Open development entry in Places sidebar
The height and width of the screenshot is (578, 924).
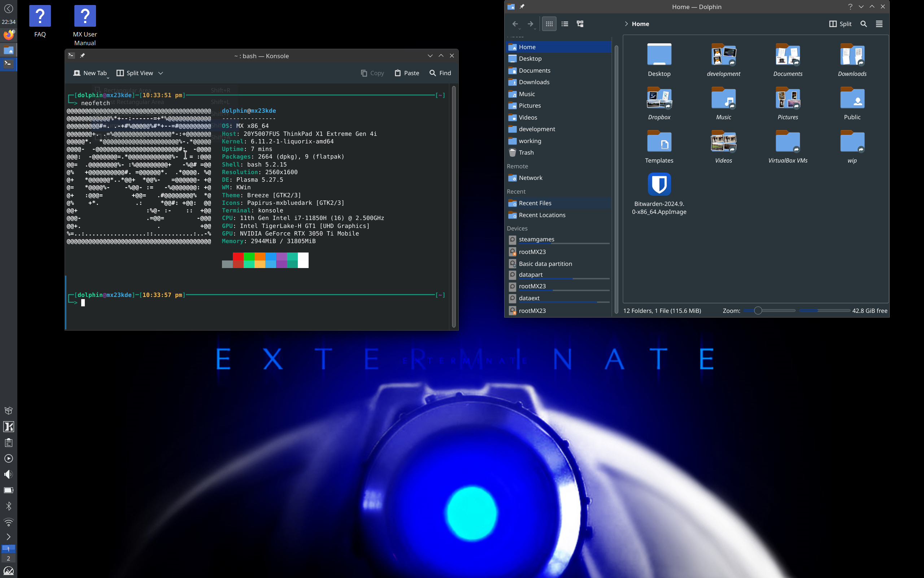[559, 129]
